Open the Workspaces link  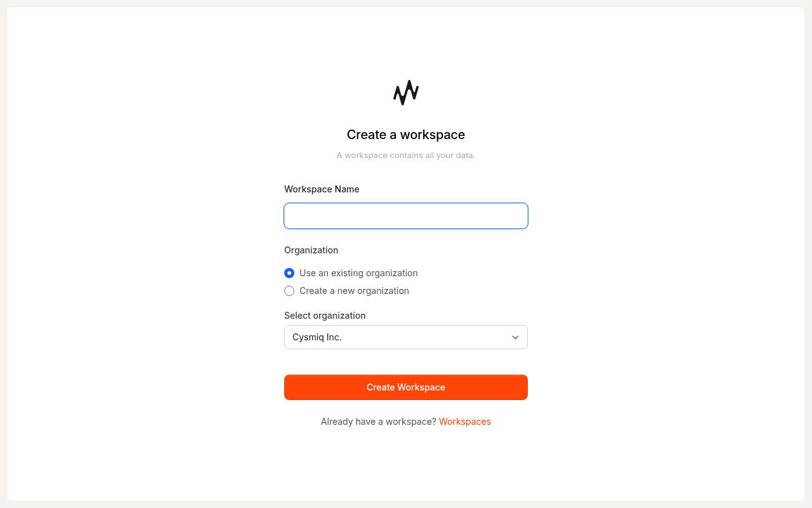click(465, 422)
